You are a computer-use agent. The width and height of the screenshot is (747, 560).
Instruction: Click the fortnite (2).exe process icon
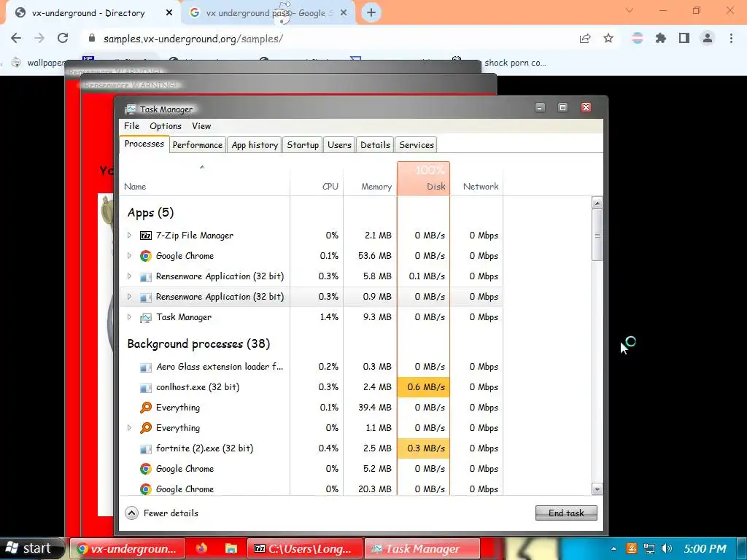pos(146,448)
